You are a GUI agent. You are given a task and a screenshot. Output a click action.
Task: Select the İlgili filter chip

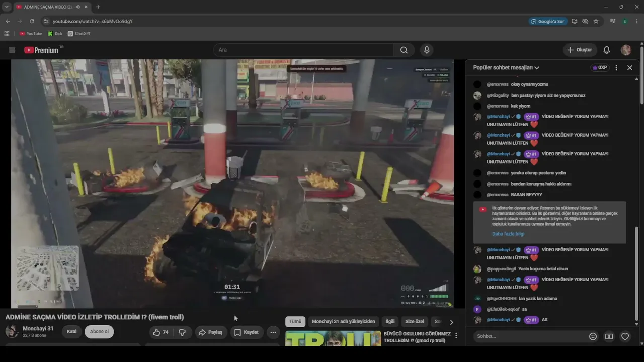pos(390,322)
